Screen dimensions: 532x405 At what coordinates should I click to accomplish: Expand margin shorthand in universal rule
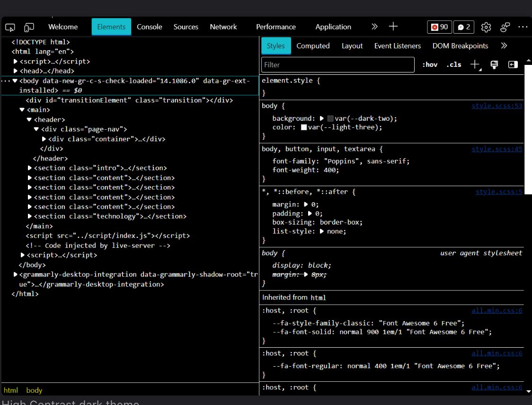pyautogui.click(x=306, y=204)
